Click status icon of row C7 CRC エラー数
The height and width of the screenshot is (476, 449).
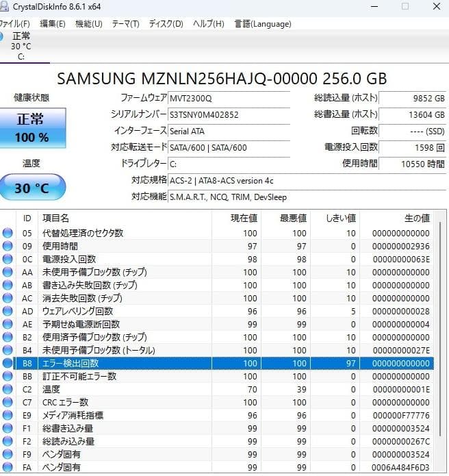(x=8, y=403)
